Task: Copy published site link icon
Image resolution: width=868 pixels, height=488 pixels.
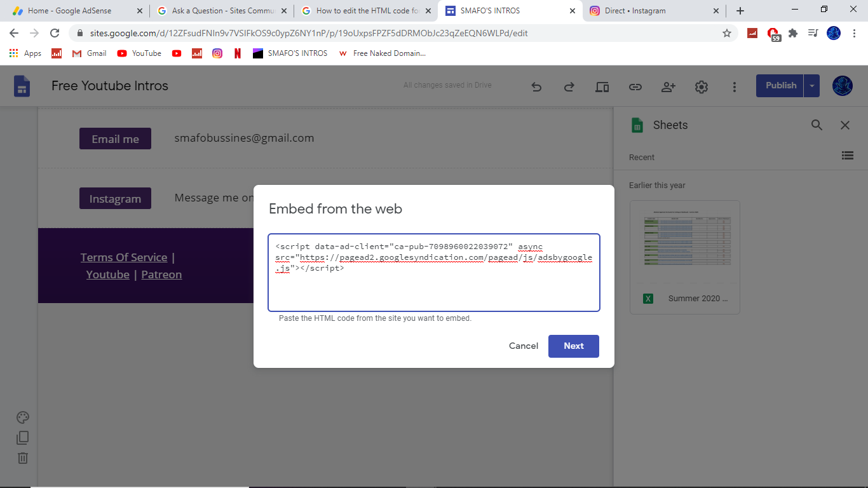Action: point(635,87)
